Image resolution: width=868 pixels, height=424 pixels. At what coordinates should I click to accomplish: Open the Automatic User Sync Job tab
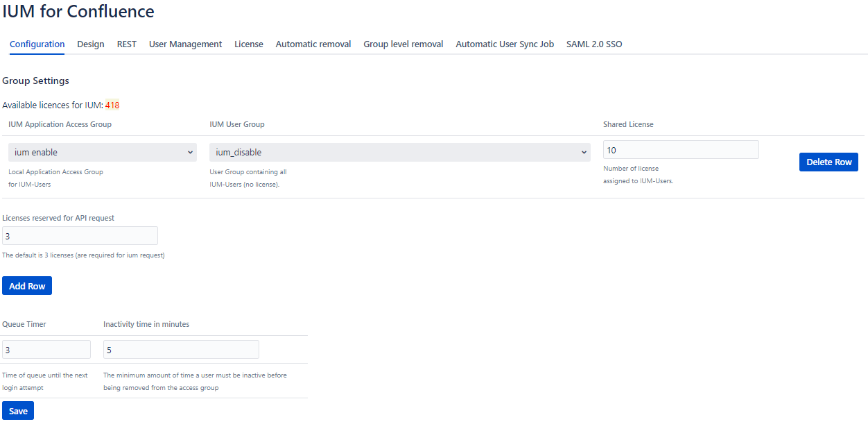(x=504, y=44)
